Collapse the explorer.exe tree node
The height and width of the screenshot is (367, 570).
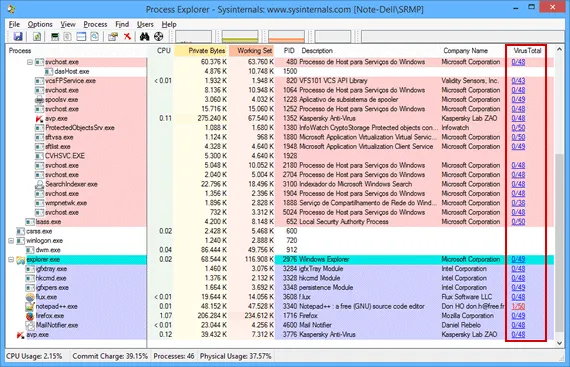click(11, 259)
